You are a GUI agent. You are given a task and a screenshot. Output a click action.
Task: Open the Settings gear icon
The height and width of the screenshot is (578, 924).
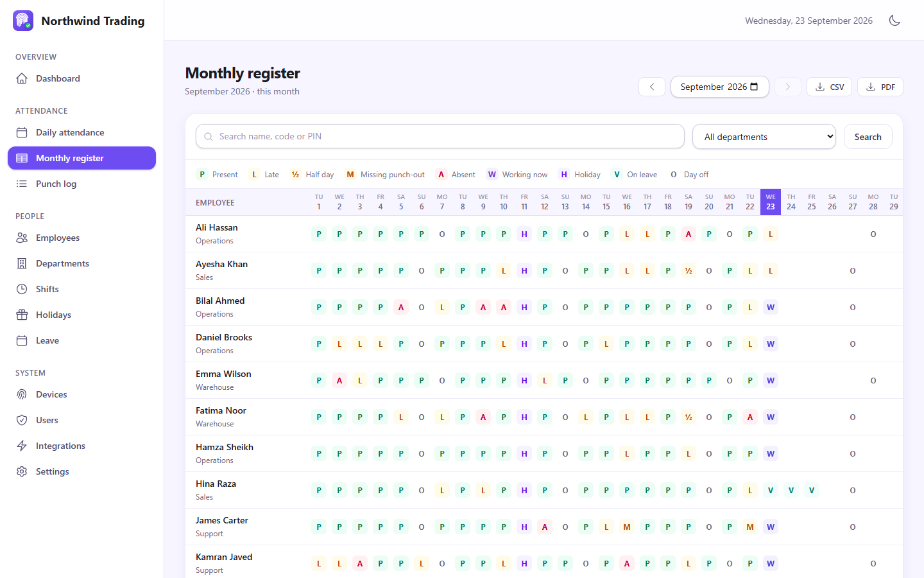click(22, 471)
